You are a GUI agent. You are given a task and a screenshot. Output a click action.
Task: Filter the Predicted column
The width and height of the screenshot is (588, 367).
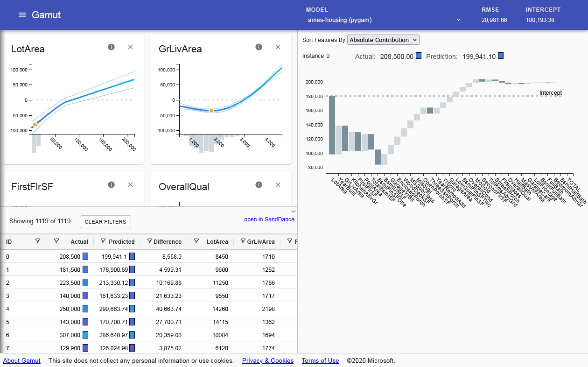pyautogui.click(x=103, y=241)
